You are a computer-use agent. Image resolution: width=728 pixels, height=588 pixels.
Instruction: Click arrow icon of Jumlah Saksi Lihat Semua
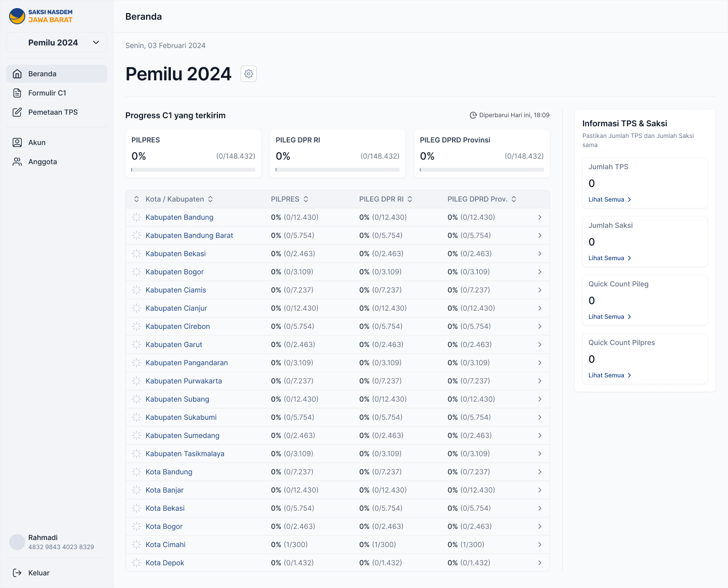(x=629, y=258)
